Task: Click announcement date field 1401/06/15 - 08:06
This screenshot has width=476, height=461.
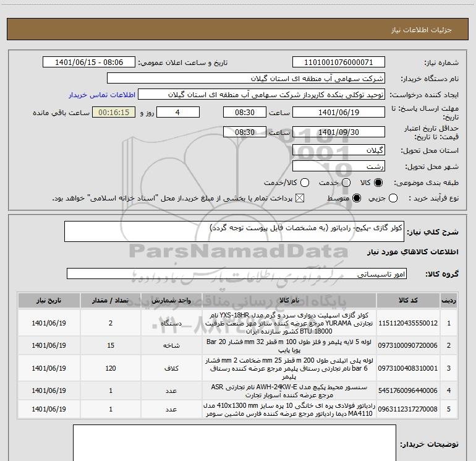Action: 89,62
